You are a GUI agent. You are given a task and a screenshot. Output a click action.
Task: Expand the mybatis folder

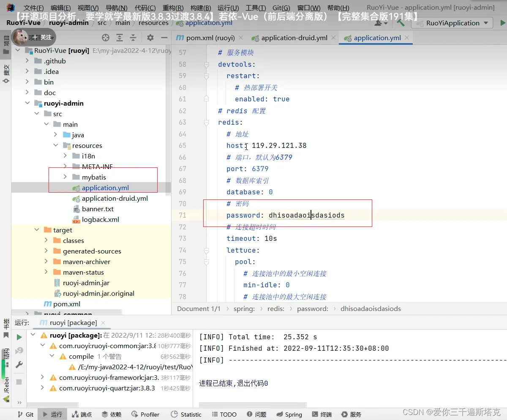coord(65,177)
